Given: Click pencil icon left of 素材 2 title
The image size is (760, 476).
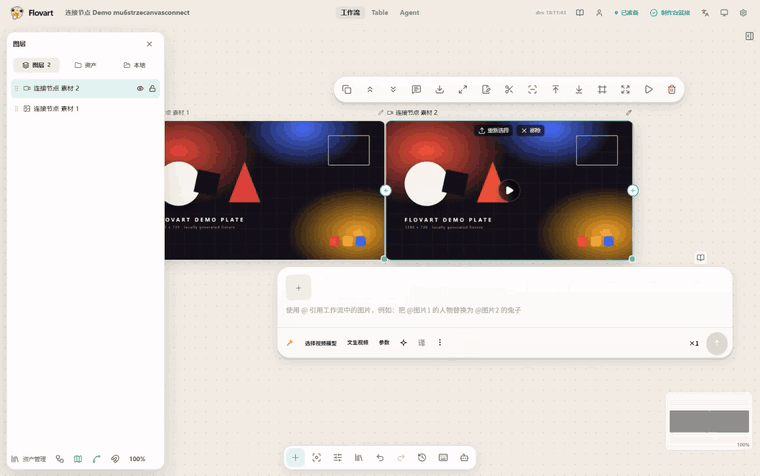Looking at the screenshot, I should [x=380, y=112].
